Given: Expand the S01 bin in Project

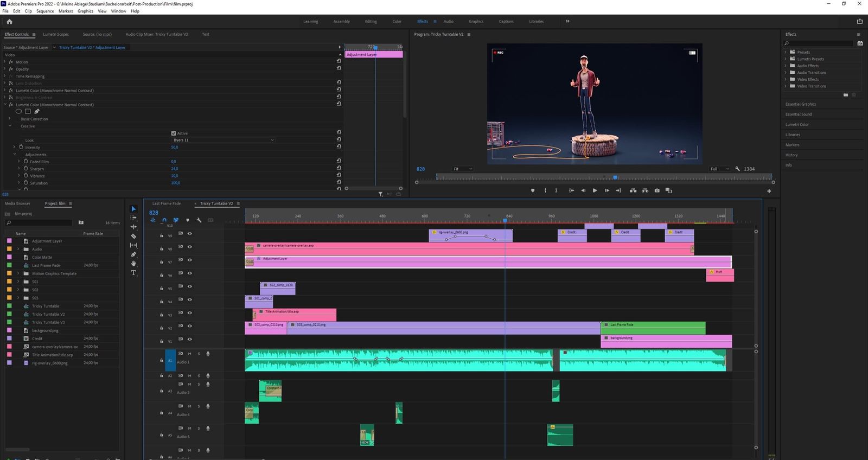Looking at the screenshot, I should 18,282.
